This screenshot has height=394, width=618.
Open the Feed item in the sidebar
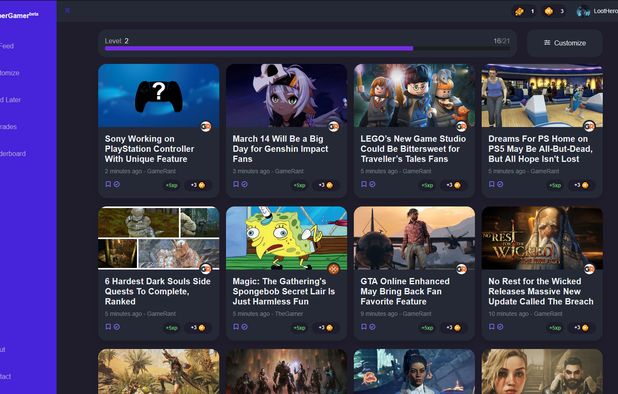pos(7,46)
